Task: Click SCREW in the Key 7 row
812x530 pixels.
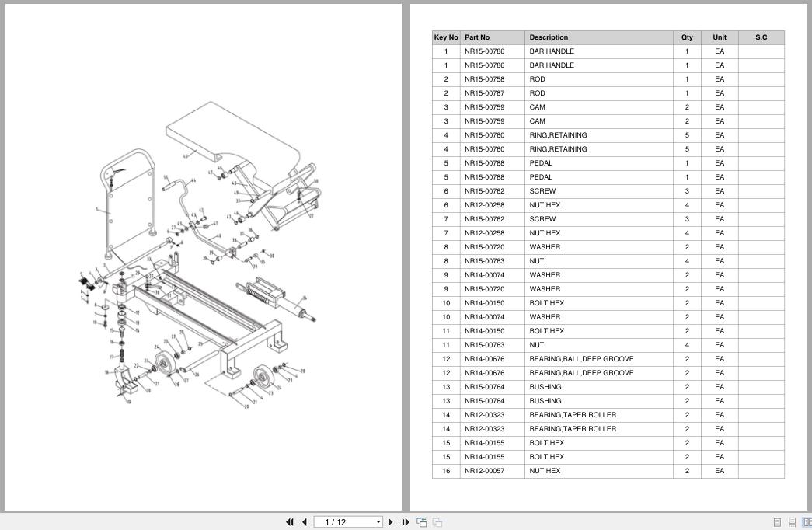Action: [x=542, y=219]
